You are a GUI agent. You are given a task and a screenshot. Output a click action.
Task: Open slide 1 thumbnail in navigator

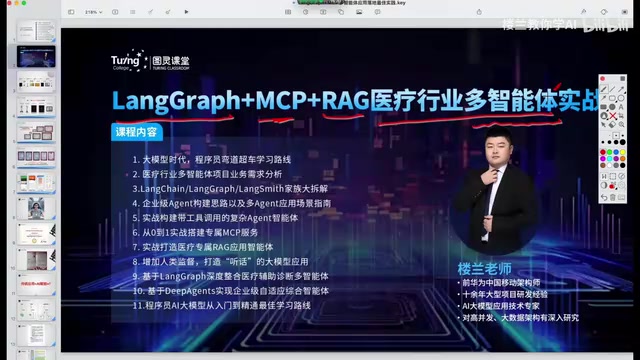tap(36, 31)
